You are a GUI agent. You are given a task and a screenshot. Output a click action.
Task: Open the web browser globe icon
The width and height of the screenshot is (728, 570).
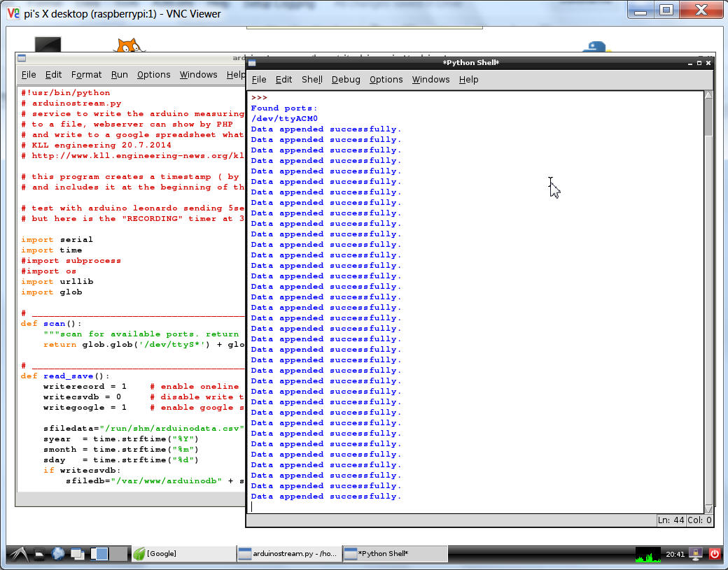(58, 553)
